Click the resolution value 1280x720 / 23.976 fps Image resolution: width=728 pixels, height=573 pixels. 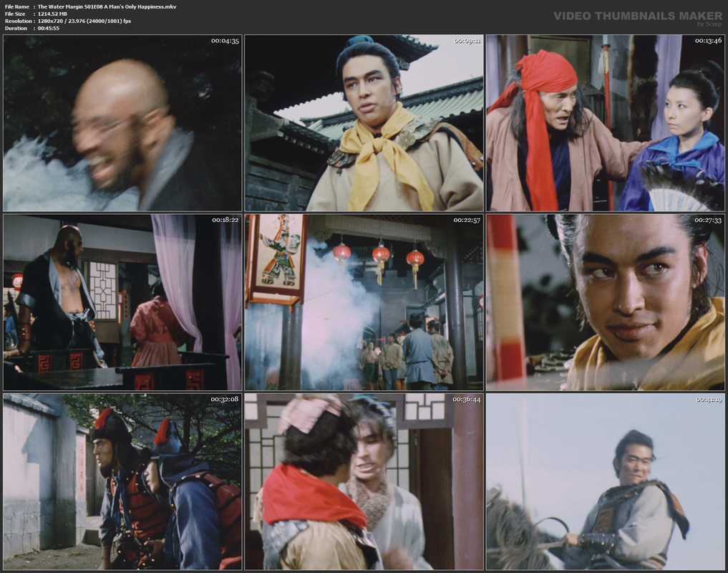click(x=84, y=21)
